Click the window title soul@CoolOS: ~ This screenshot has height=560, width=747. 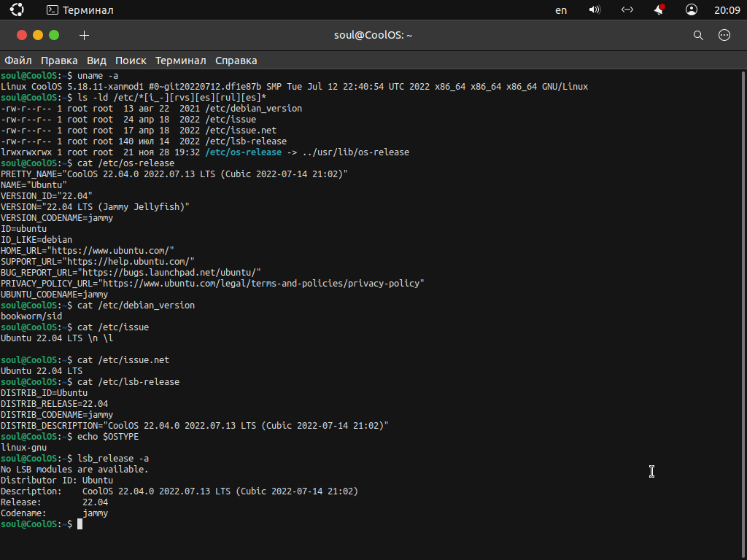[373, 35]
